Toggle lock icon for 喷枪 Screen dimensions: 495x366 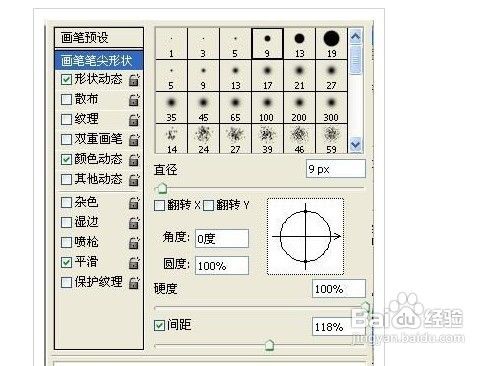pos(134,243)
